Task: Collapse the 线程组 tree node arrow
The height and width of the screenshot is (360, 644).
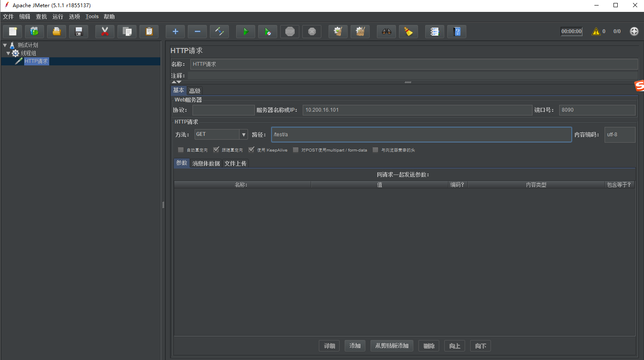Action: pos(8,53)
